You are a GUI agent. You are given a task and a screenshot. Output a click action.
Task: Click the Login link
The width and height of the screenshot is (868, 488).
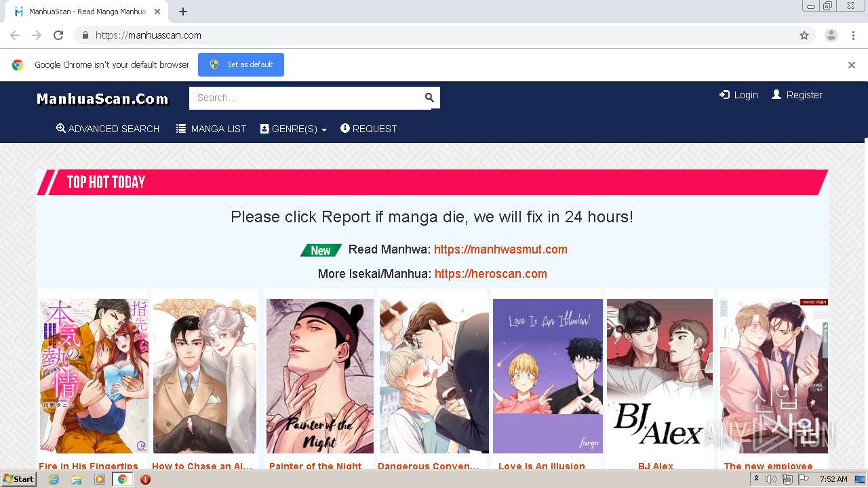738,95
